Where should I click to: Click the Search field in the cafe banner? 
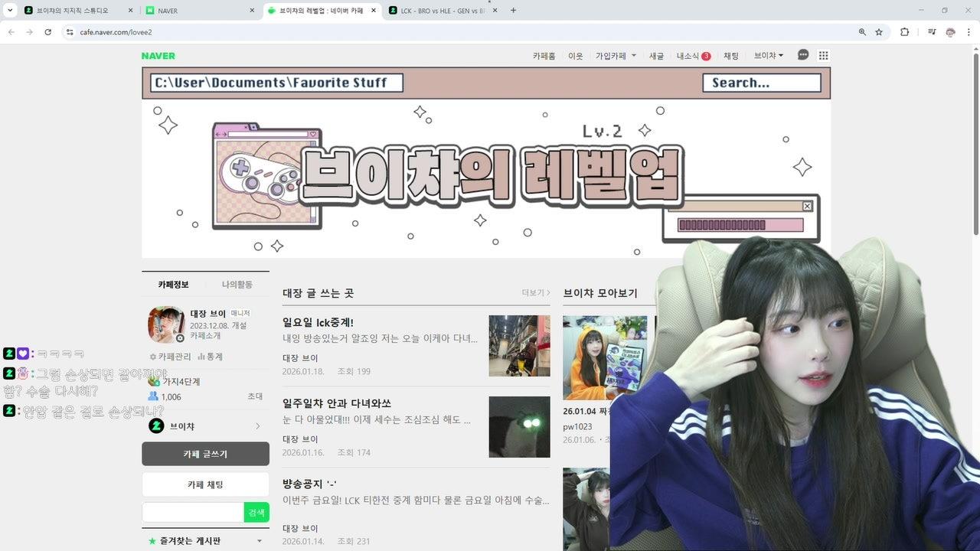click(x=761, y=83)
